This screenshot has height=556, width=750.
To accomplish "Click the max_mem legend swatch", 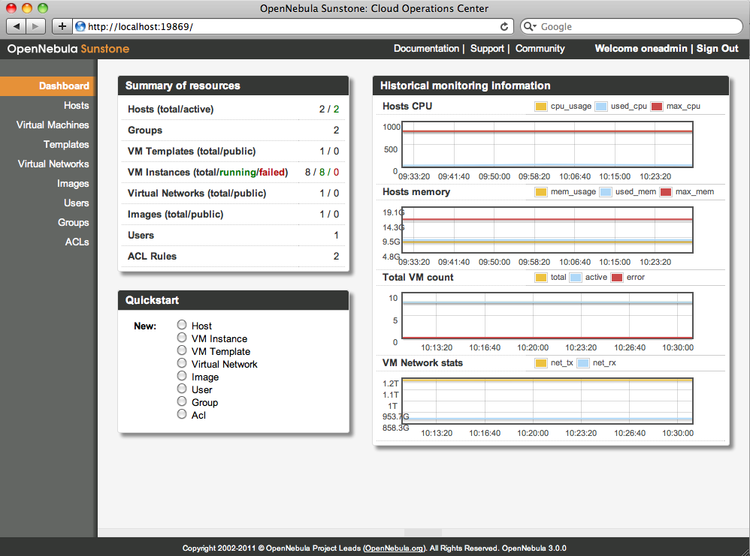I will tap(666, 192).
